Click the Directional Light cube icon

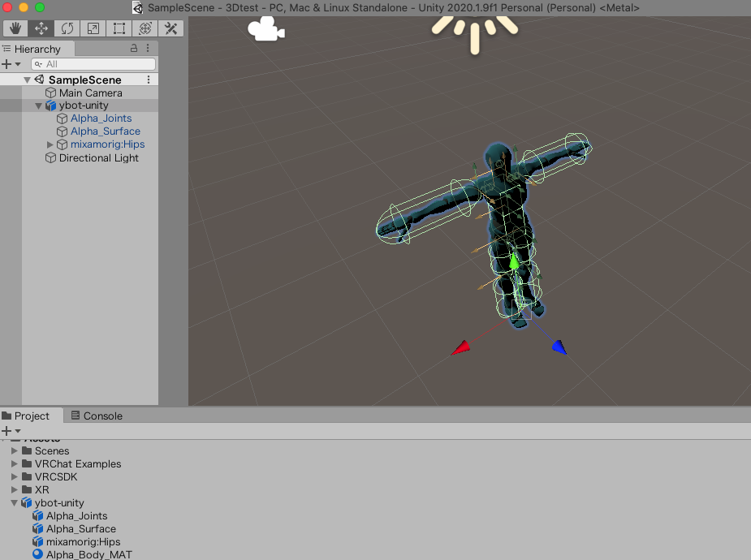[x=50, y=157]
